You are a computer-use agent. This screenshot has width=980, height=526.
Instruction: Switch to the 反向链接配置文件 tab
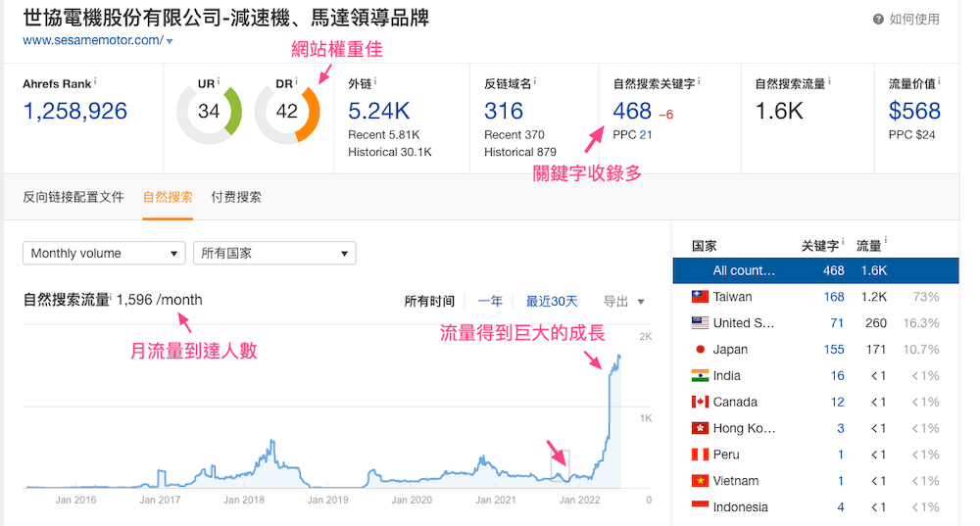(x=73, y=198)
